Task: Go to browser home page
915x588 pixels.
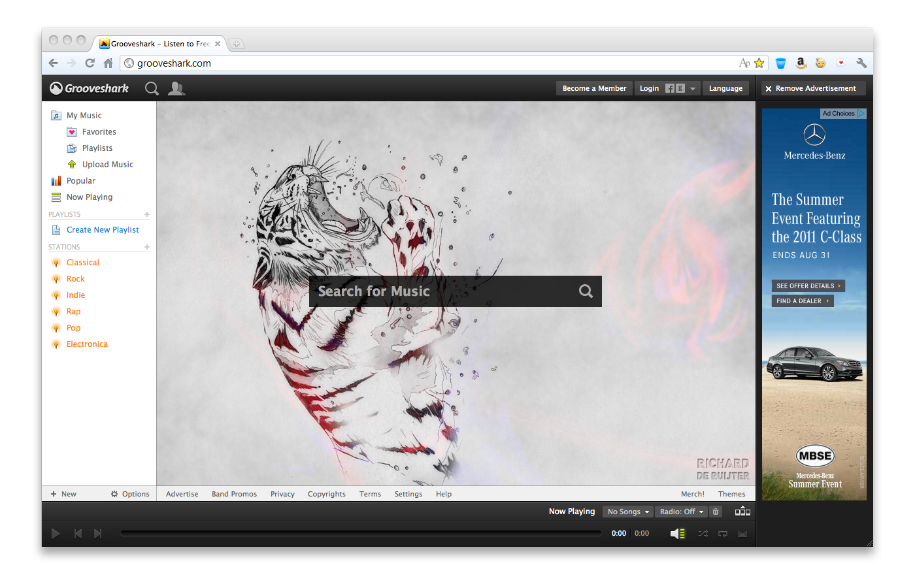Action: (108, 63)
